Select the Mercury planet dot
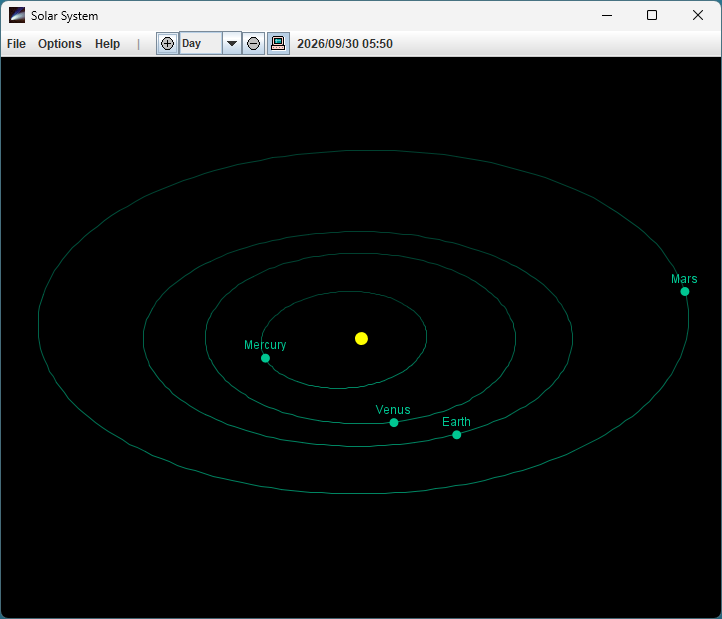Image resolution: width=722 pixels, height=619 pixels. tap(265, 358)
